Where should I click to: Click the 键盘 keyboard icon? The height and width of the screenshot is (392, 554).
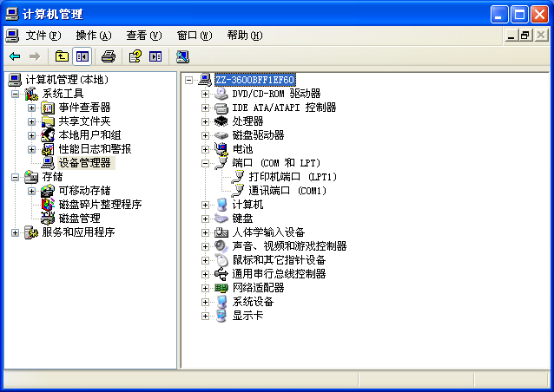tap(221, 219)
